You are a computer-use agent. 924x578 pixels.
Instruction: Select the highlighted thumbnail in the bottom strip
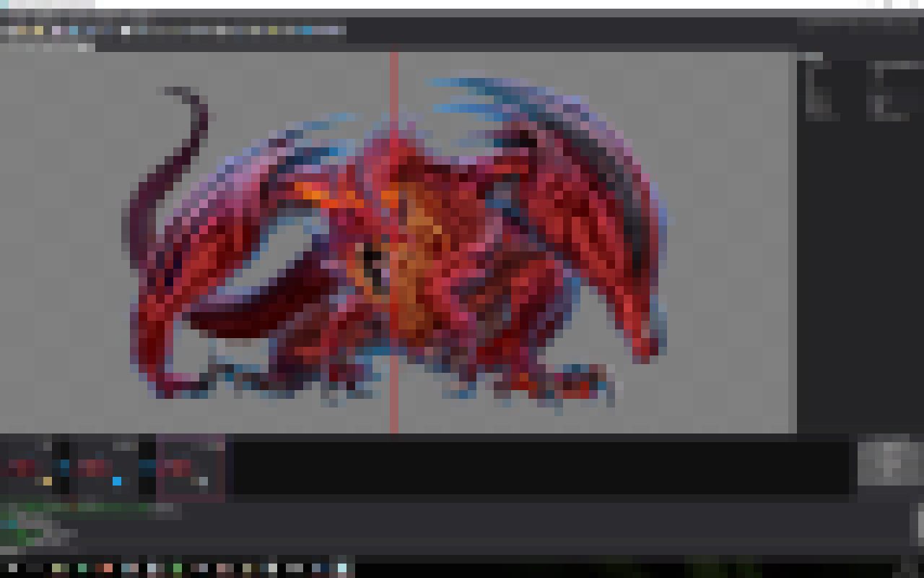click(191, 467)
